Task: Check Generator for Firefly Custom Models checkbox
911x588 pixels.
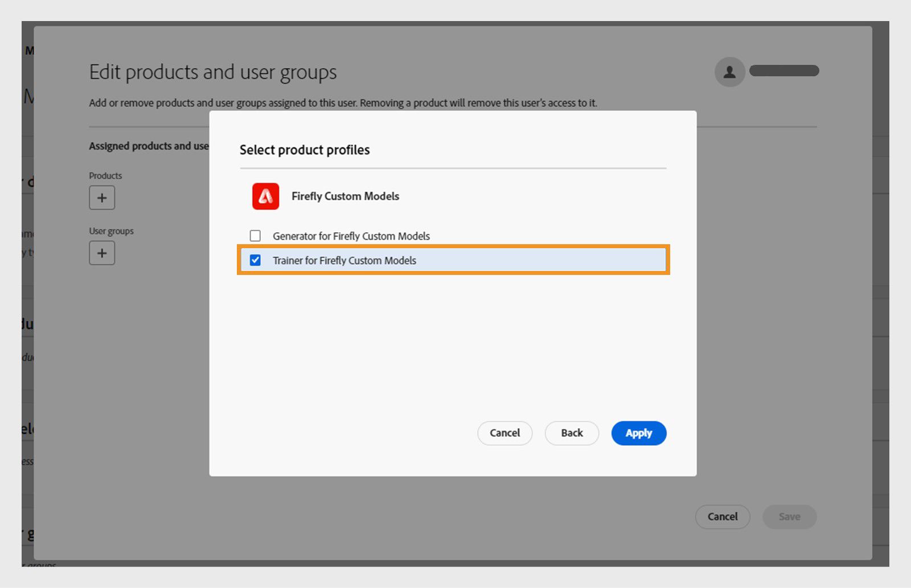Action: tap(255, 236)
